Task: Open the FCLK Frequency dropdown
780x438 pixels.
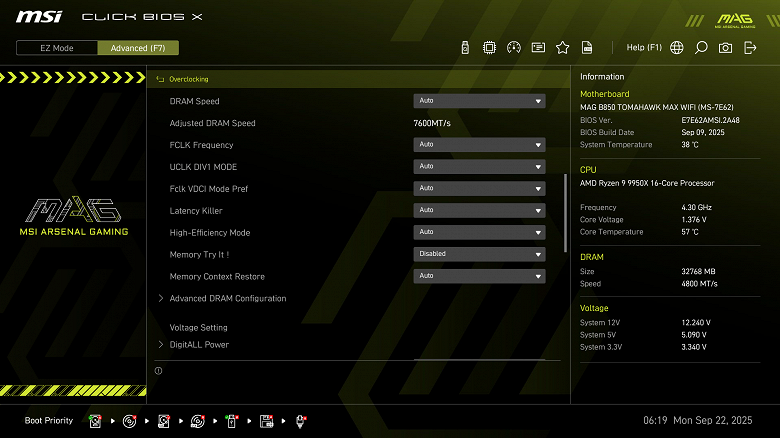Action: [x=479, y=145]
